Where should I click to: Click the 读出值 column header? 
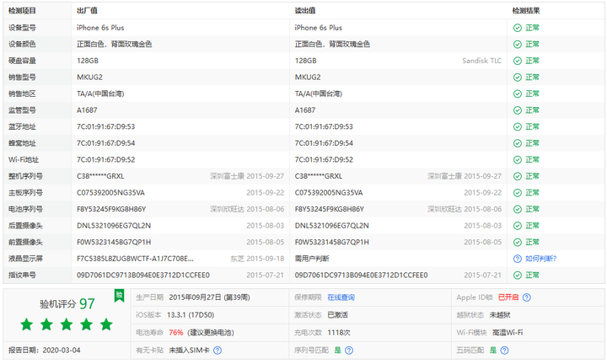pyautogui.click(x=305, y=11)
